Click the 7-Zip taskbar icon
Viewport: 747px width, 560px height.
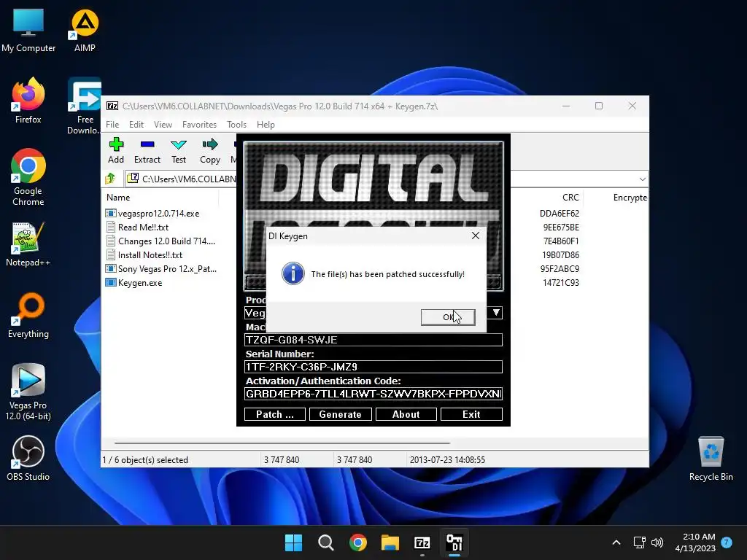pos(422,542)
